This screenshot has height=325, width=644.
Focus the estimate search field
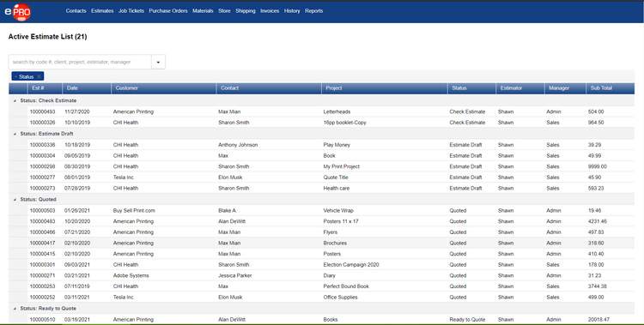click(80, 63)
